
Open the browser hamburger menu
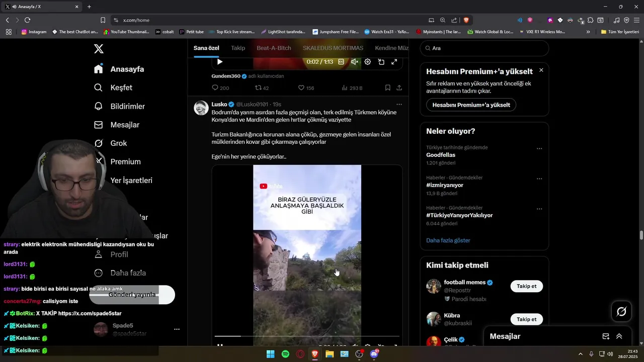point(636,20)
